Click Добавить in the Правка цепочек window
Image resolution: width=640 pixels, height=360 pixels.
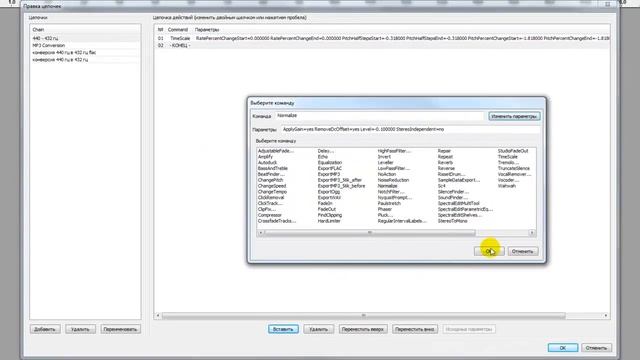[45, 329]
